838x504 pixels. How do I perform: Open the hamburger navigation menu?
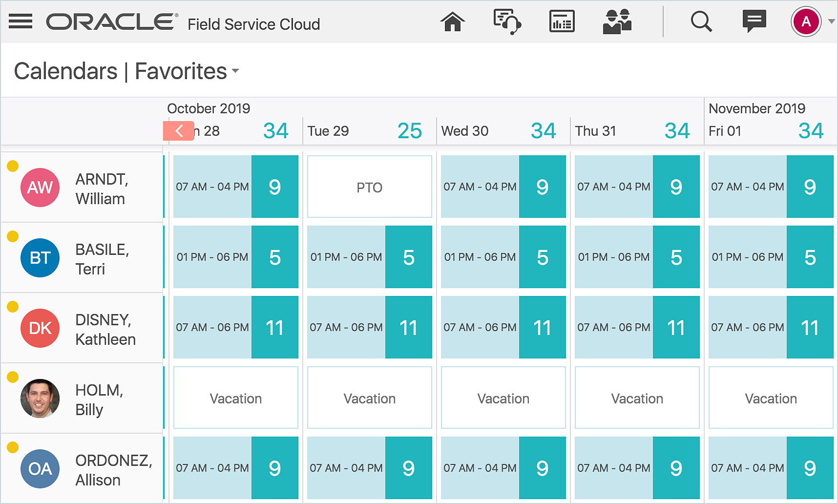[x=21, y=21]
